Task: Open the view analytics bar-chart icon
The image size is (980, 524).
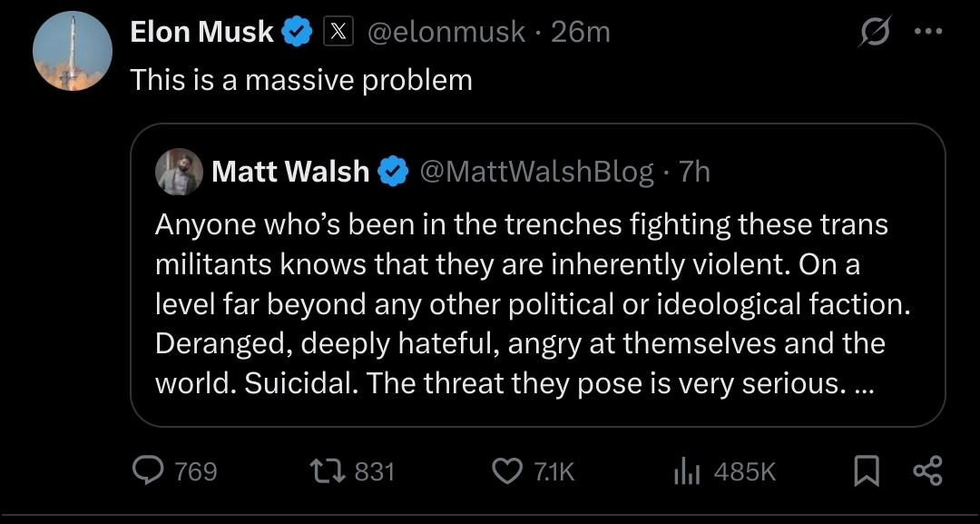Action: pyautogui.click(x=686, y=470)
